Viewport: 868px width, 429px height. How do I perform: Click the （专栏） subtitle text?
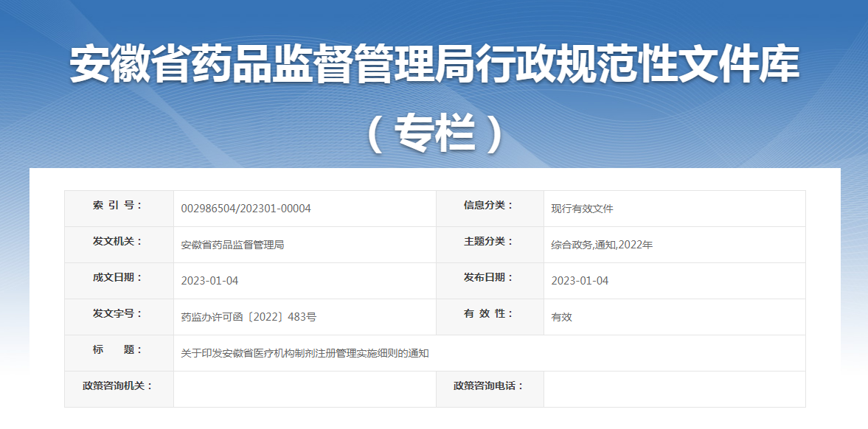point(435,134)
